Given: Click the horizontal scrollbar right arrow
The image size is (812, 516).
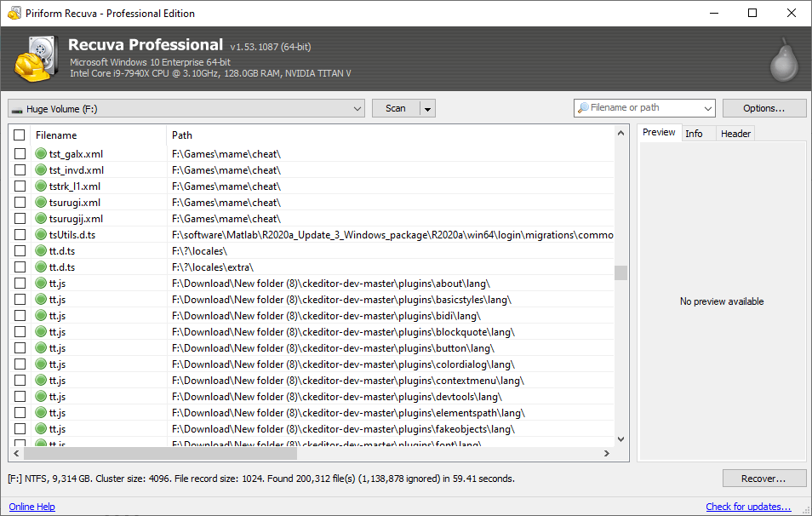Looking at the screenshot, I should 606,453.
